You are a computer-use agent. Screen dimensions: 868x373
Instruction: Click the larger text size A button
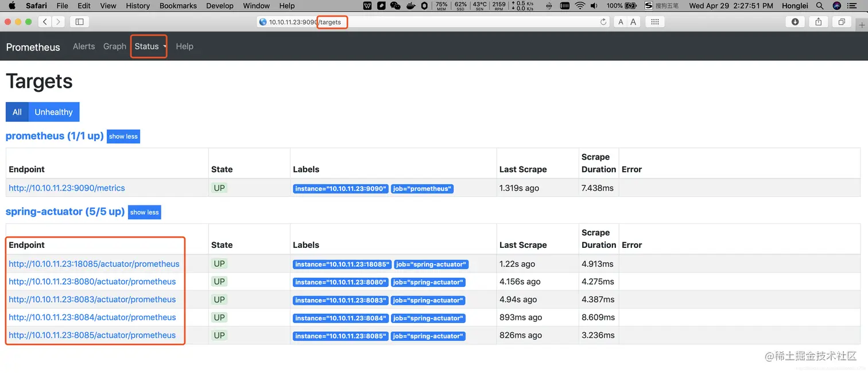tap(633, 22)
